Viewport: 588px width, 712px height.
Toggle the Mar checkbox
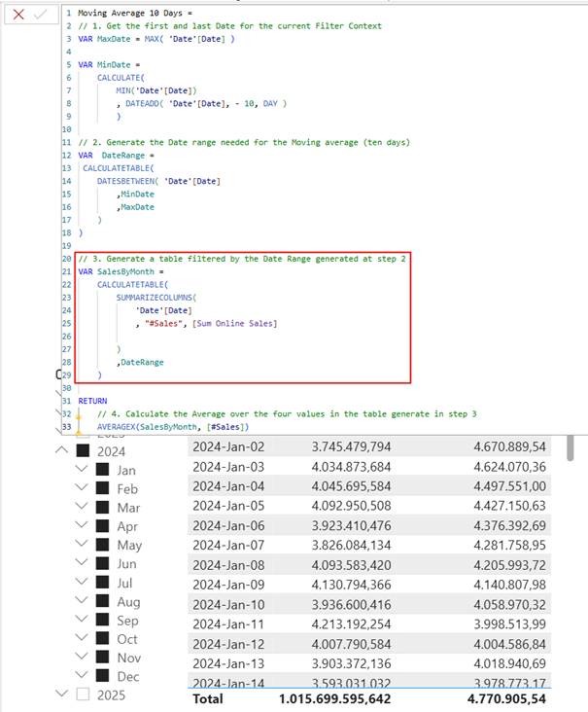(103, 507)
